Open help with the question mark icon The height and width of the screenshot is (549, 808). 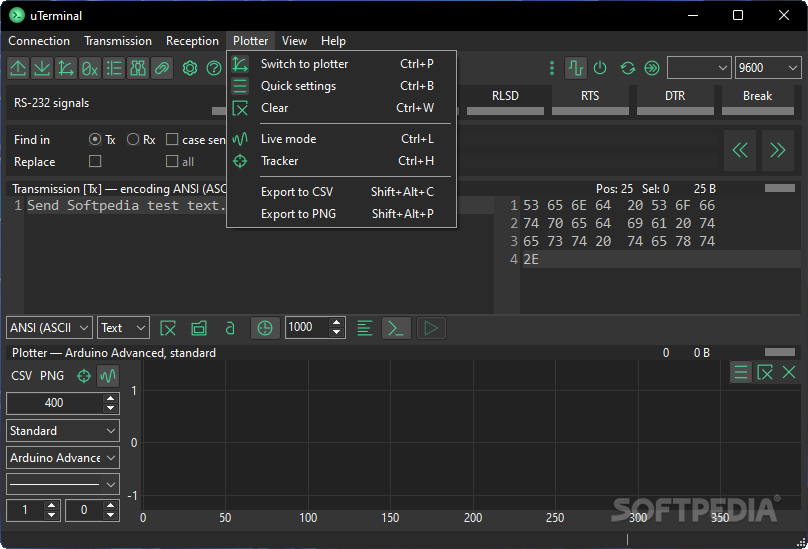(214, 68)
